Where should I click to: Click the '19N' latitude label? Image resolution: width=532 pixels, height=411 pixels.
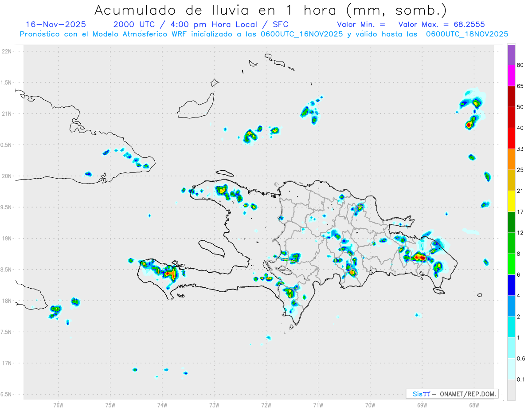click(x=7, y=239)
